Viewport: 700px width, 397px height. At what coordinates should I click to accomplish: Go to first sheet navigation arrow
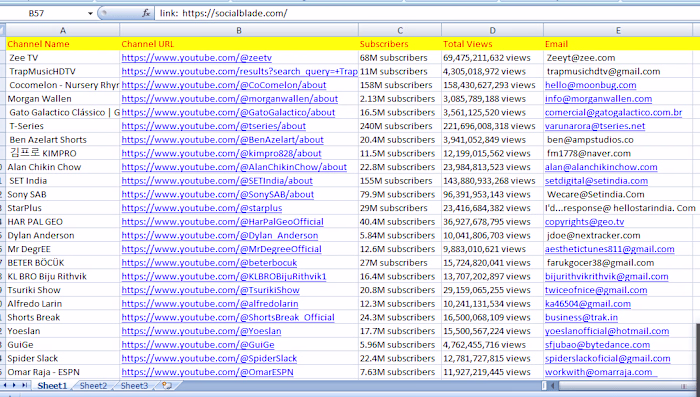(4, 385)
